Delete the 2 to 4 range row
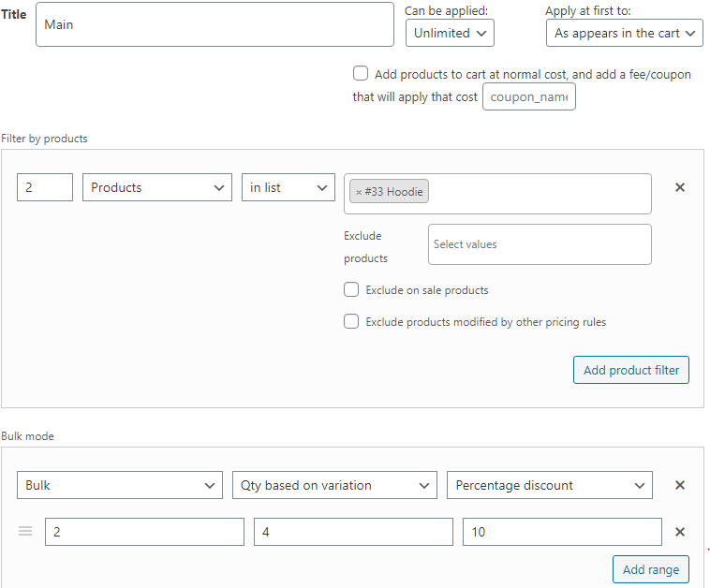 tap(680, 532)
